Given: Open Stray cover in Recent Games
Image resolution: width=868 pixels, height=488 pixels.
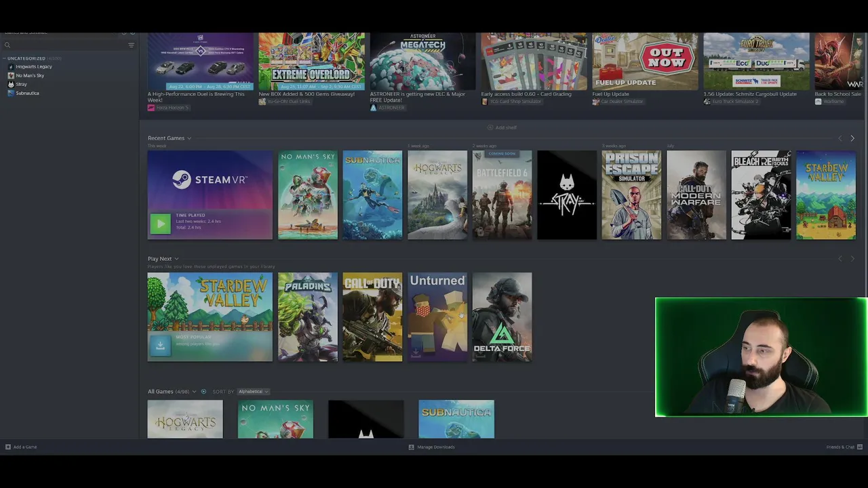Looking at the screenshot, I should coord(567,195).
